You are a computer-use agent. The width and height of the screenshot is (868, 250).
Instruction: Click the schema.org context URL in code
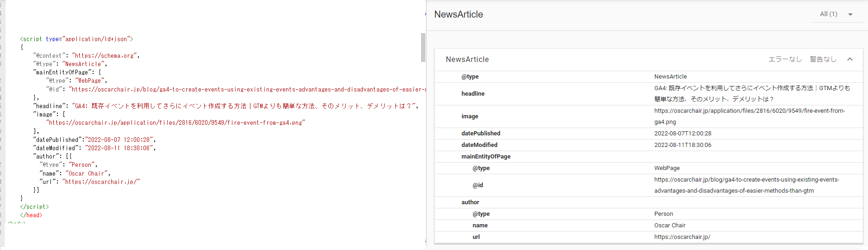point(105,56)
